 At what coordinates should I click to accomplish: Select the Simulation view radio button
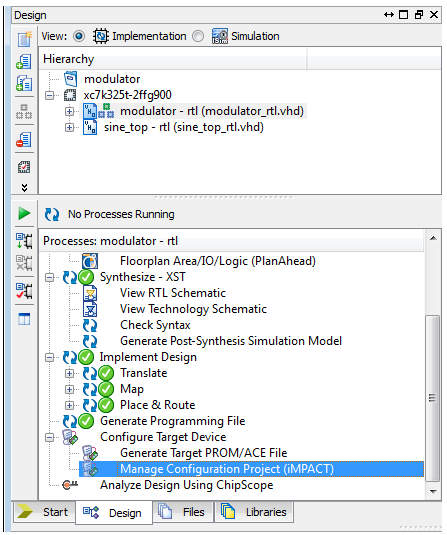coord(198,36)
